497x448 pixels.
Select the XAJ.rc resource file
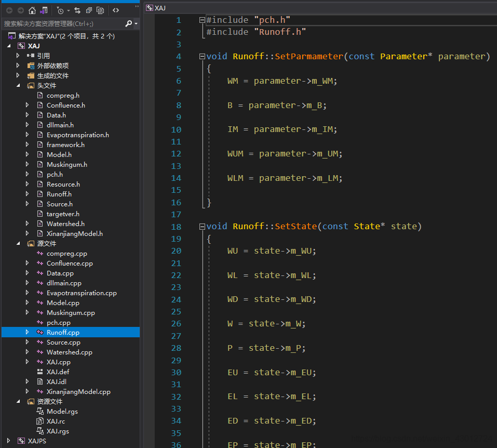pos(56,421)
